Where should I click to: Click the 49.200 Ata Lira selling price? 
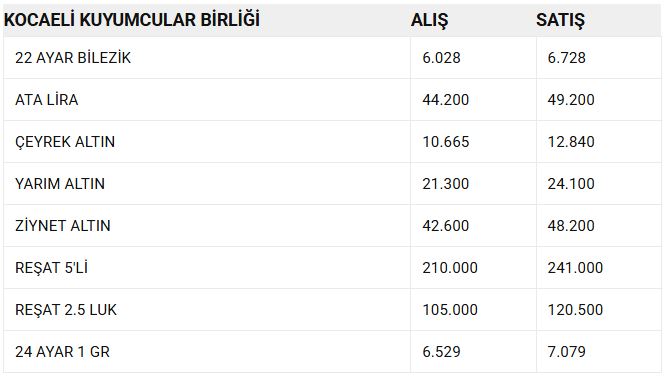pyautogui.click(x=571, y=100)
